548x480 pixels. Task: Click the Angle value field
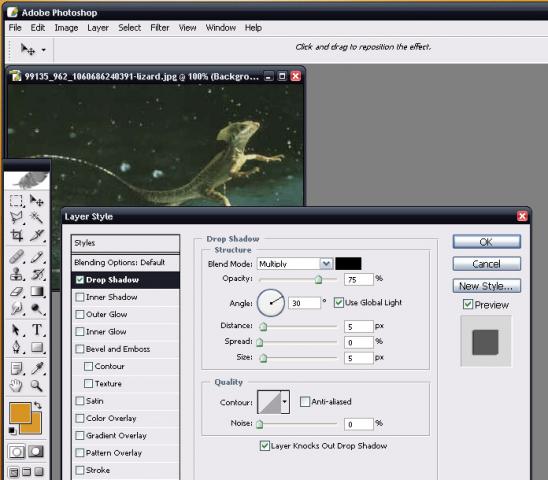(304, 303)
